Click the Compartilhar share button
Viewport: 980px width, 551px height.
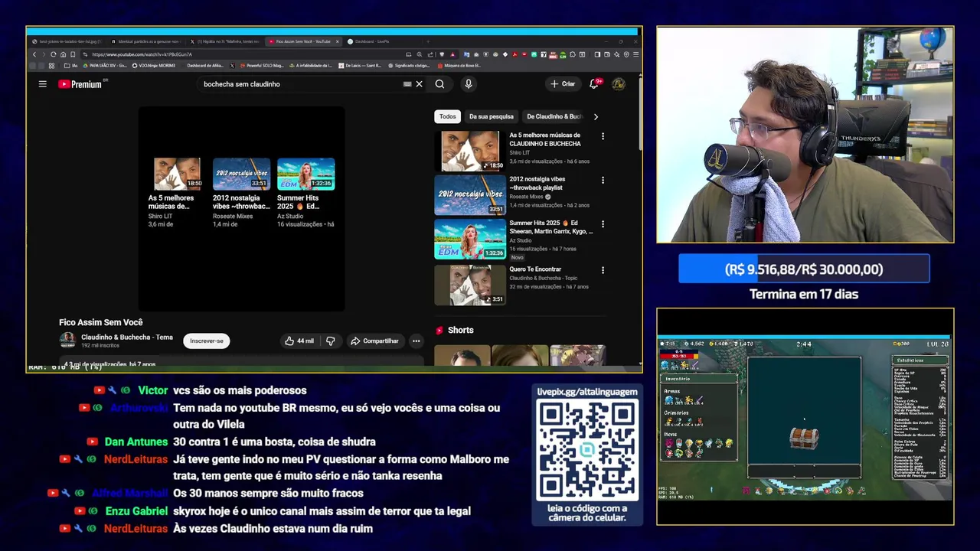[375, 341]
